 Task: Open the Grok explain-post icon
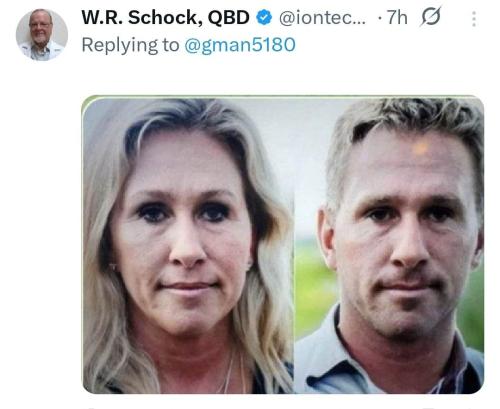pyautogui.click(x=431, y=17)
